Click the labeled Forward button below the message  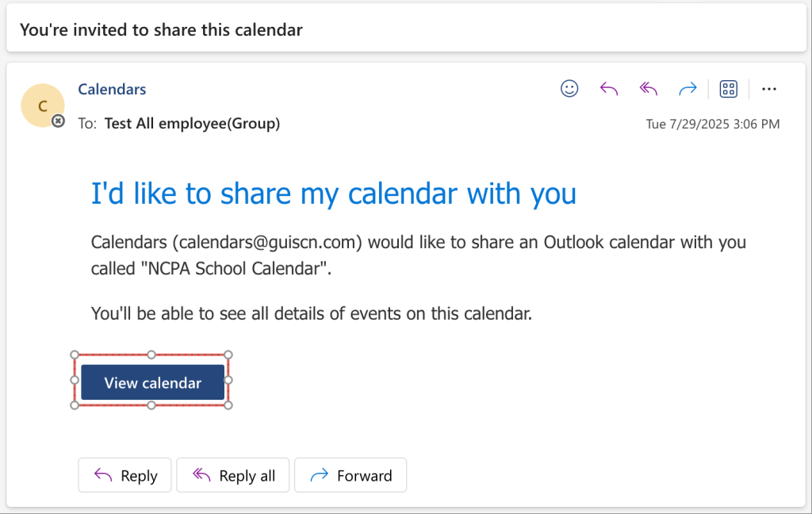(350, 475)
